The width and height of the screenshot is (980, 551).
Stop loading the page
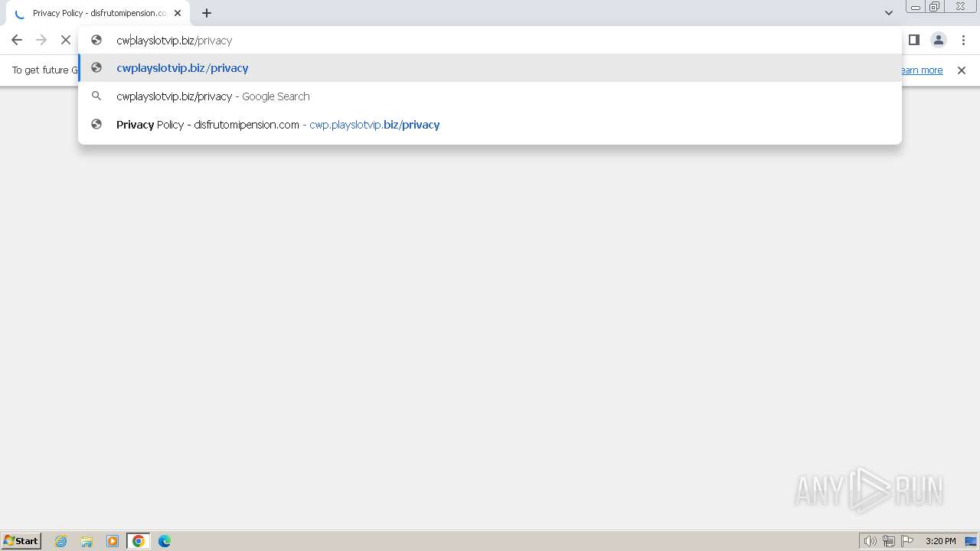[66, 40]
